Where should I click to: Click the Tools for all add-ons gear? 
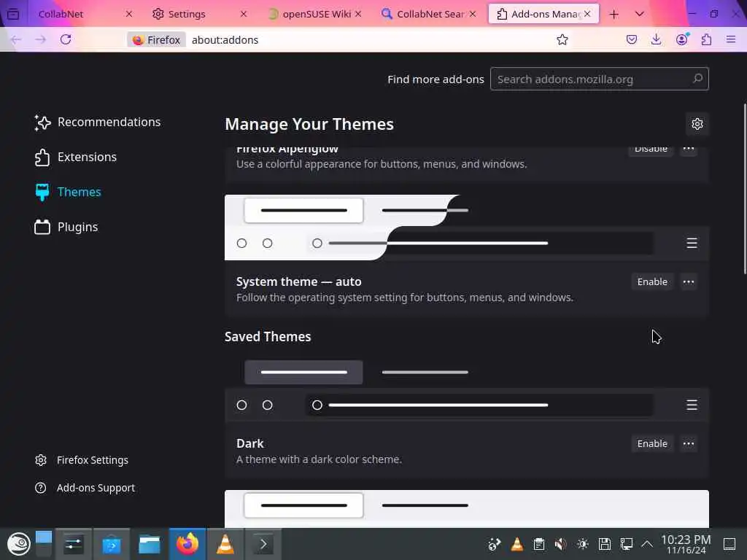(x=697, y=124)
